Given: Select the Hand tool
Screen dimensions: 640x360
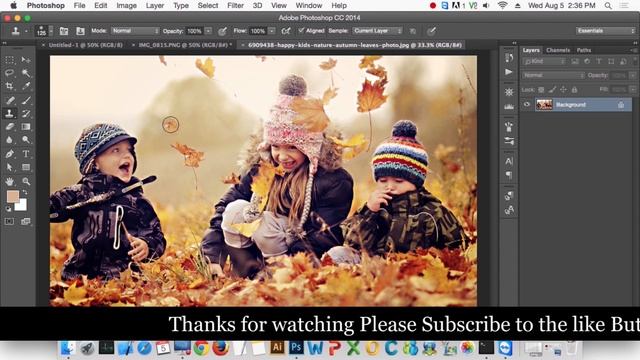Looking at the screenshot, I should point(9,181).
